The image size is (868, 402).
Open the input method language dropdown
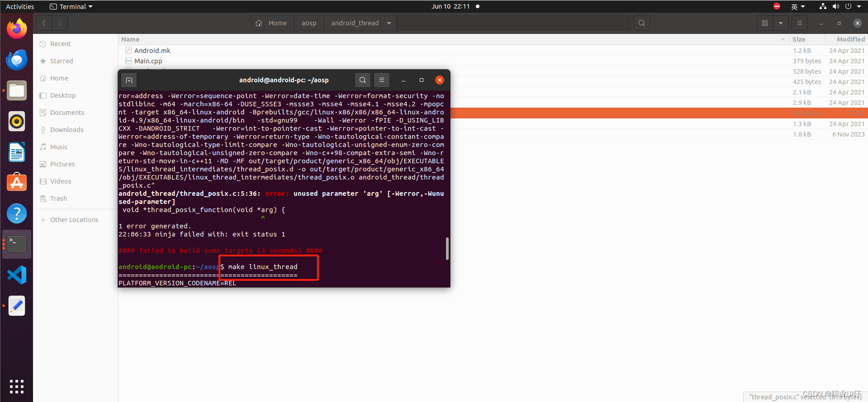point(798,6)
